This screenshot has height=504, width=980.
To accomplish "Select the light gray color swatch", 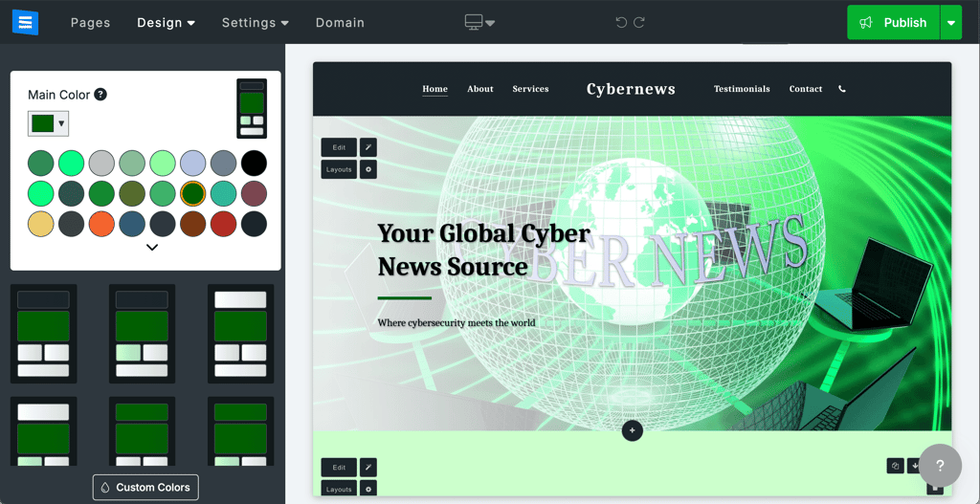I will click(x=101, y=163).
